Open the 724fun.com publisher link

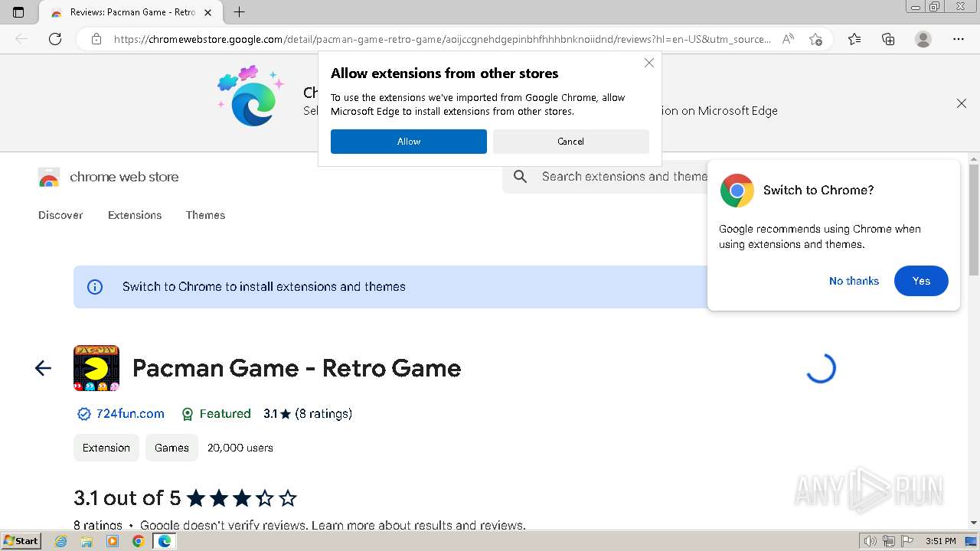click(130, 414)
